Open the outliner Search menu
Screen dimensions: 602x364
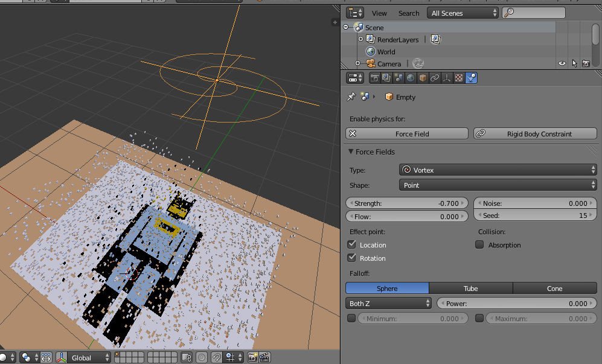click(409, 13)
